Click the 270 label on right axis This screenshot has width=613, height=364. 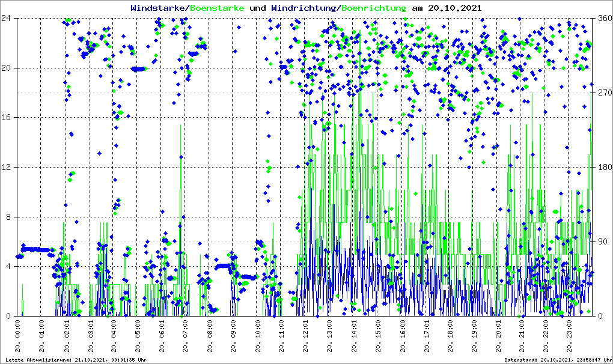coord(602,93)
